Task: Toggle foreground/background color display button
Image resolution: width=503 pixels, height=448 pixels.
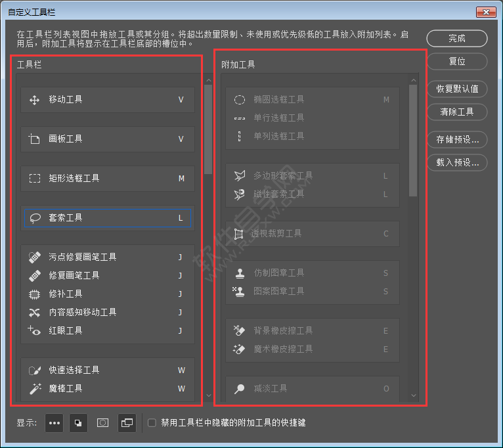Action: point(78,423)
